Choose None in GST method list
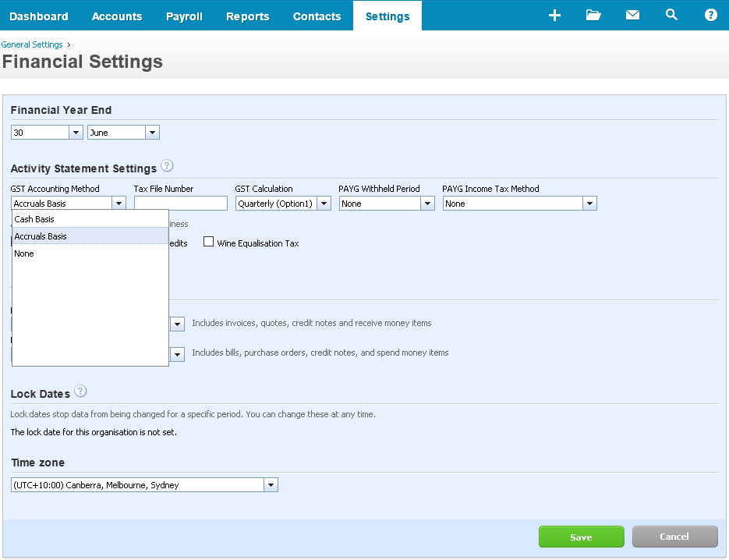The width and height of the screenshot is (729, 560). (24, 253)
